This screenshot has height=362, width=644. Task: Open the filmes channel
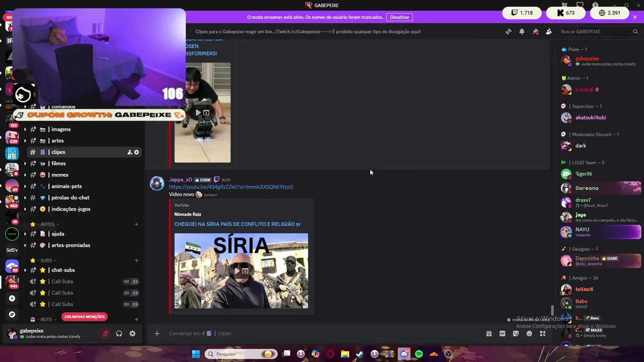coord(83,163)
